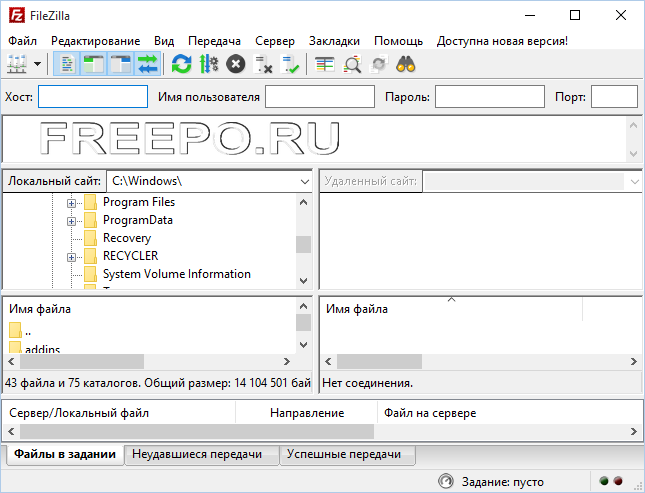The height and width of the screenshot is (493, 645).
Task: Switch to Неудавшиеся передачи tab
Action: point(201,454)
